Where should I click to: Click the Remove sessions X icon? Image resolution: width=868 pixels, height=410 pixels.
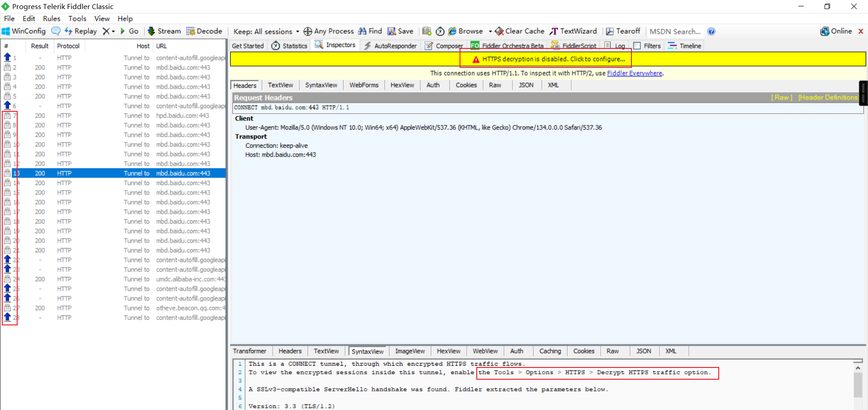pos(106,31)
